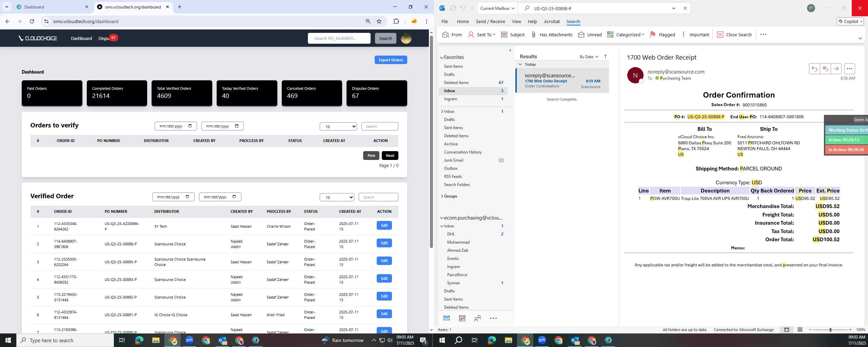Open new Chrome tab
Screen dimensions: 868x347
tap(180, 7)
